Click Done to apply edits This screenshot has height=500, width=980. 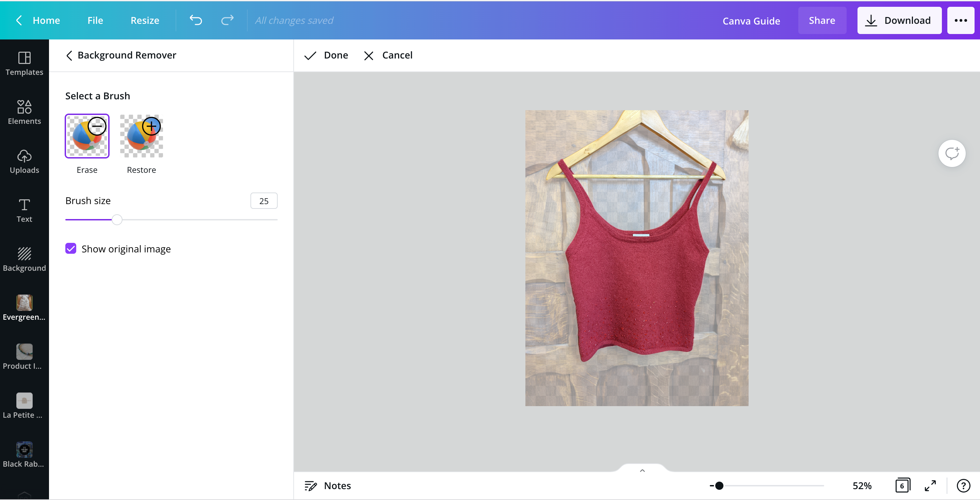click(327, 55)
